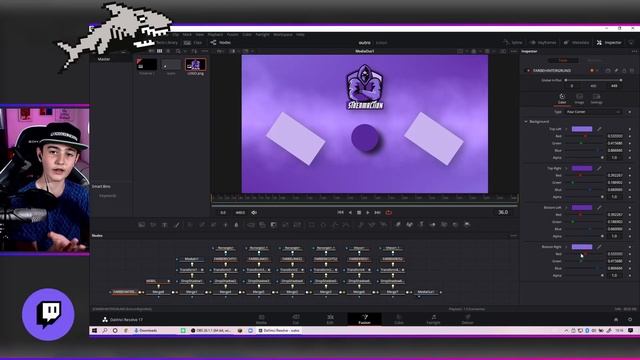Expand the Top Left color disclosure triangle
This screenshot has height=360, width=640.
coord(567,129)
